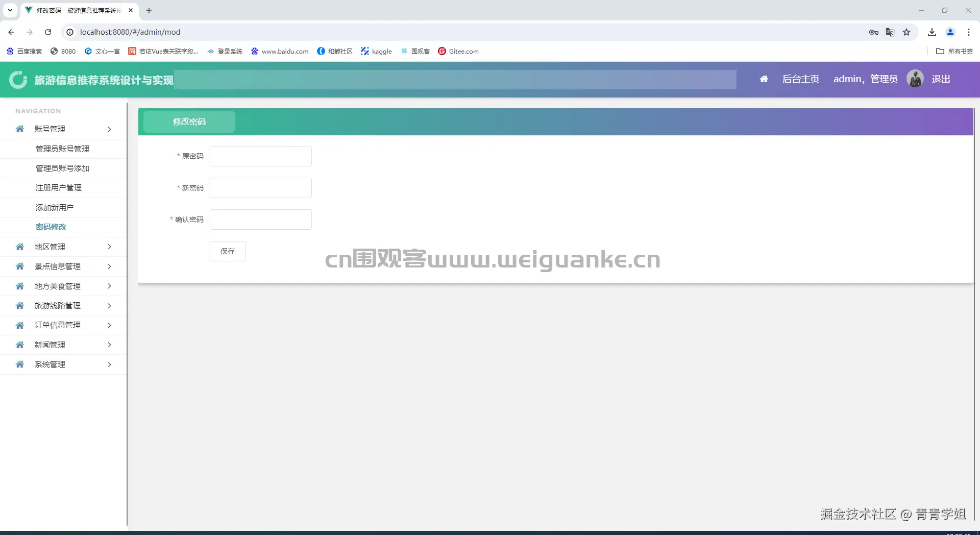Click the site logo in the top-left header
The height and width of the screenshot is (535, 980).
click(x=18, y=80)
